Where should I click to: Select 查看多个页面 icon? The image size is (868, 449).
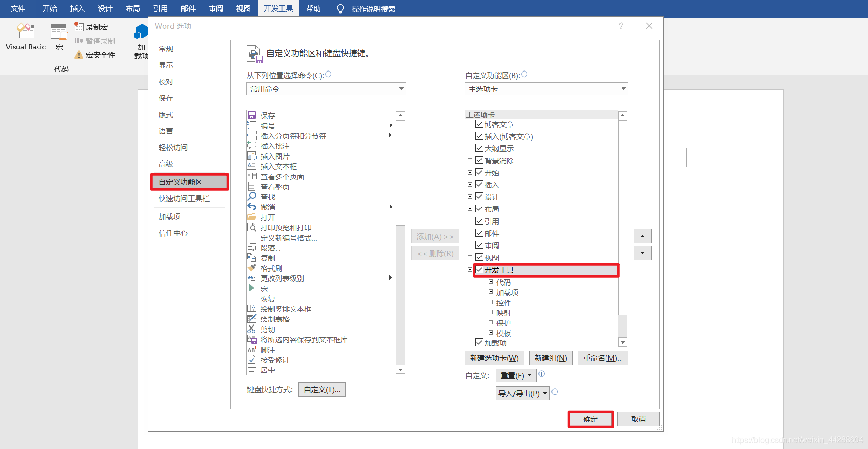(x=252, y=176)
